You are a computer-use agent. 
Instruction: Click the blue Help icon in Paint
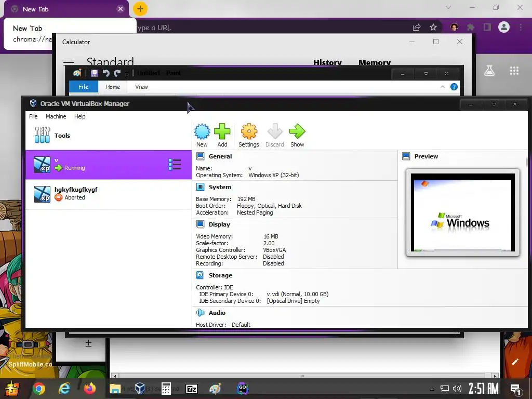point(454,87)
